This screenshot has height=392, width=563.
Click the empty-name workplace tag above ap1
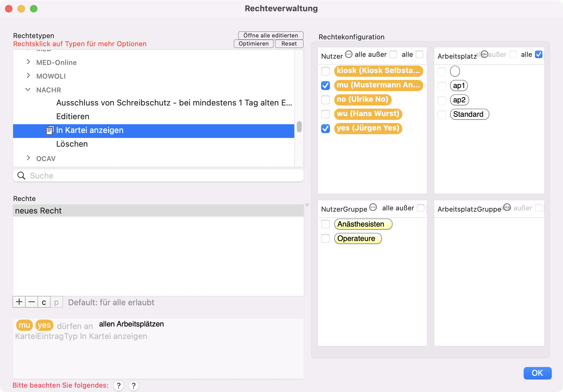[455, 71]
